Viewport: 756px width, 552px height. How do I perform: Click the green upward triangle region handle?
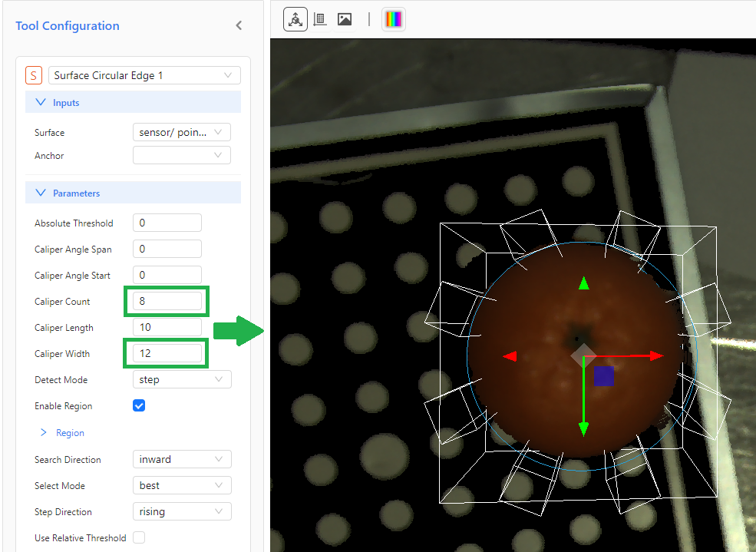584,283
